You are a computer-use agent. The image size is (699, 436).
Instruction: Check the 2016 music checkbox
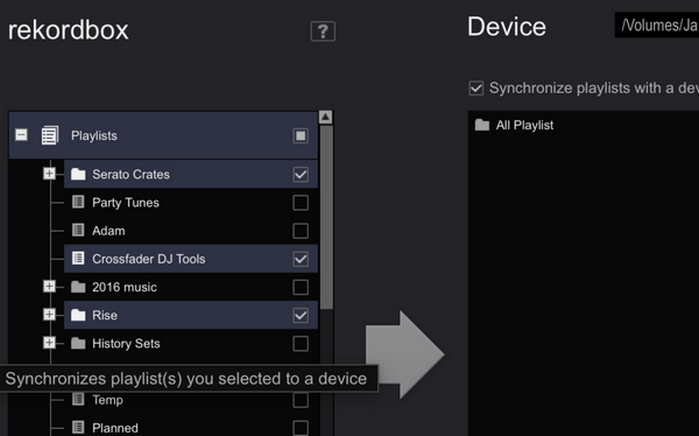coord(300,287)
